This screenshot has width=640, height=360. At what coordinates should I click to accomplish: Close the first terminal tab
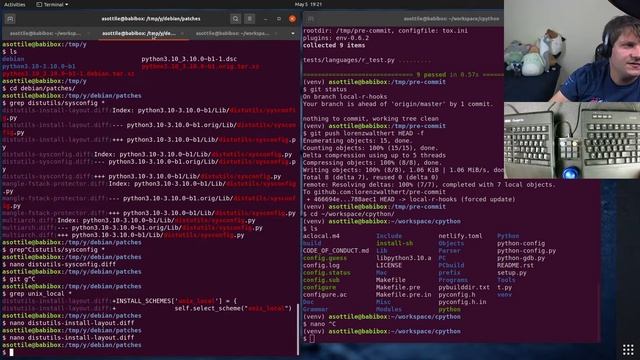pyautogui.click(x=89, y=33)
